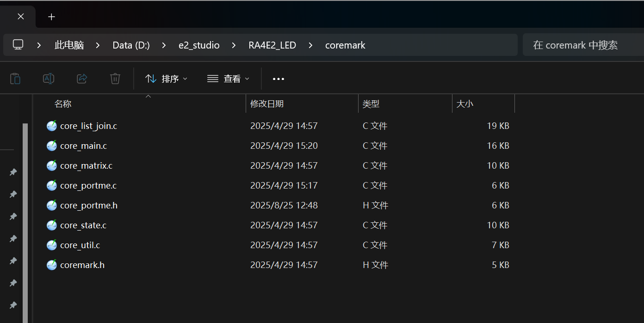Click the 2025/4/29 15:20 date cell
This screenshot has width=644, height=323.
click(x=284, y=146)
